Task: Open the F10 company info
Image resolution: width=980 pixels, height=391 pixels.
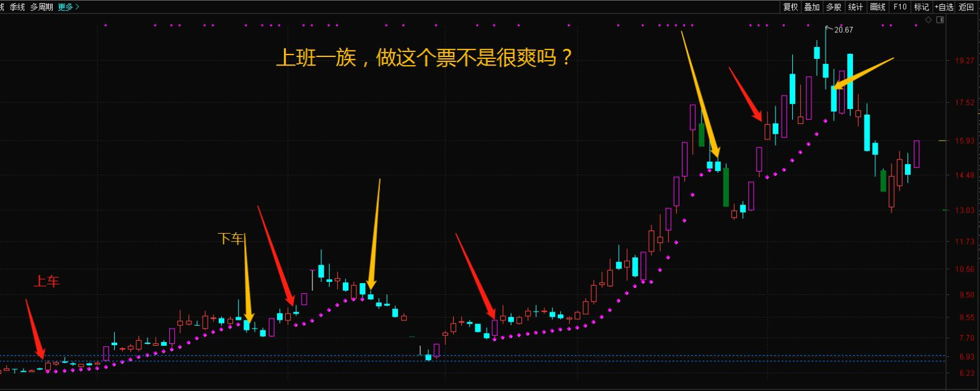Action: coord(900,7)
